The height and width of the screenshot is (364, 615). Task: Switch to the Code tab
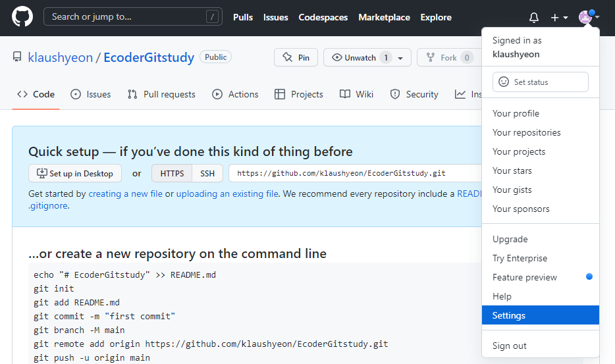coord(36,94)
